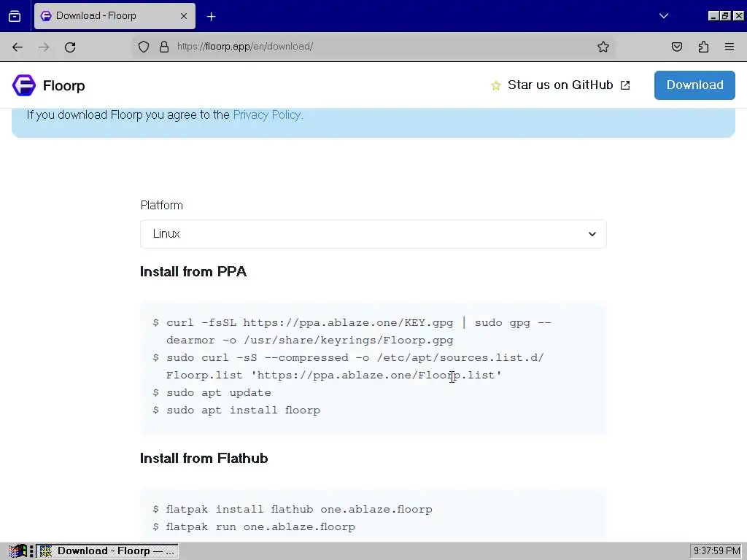Click the Floorp.list ppa.ablaze.one URL line
The height and width of the screenshot is (560, 747).
333,376
